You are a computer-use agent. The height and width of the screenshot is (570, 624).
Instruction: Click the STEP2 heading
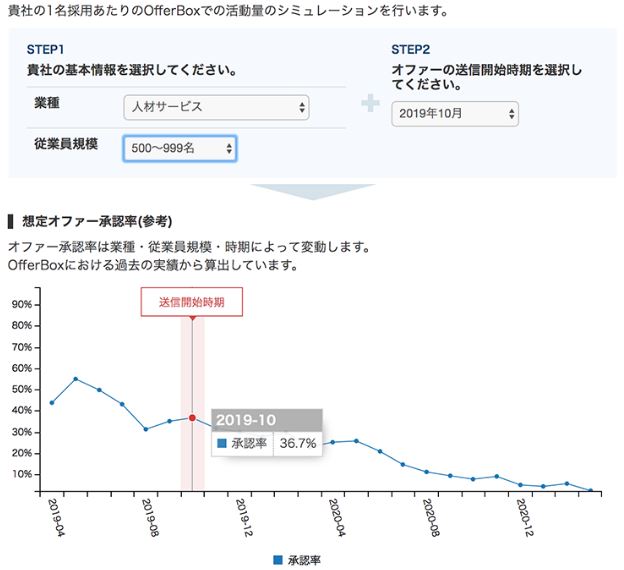coord(410,49)
